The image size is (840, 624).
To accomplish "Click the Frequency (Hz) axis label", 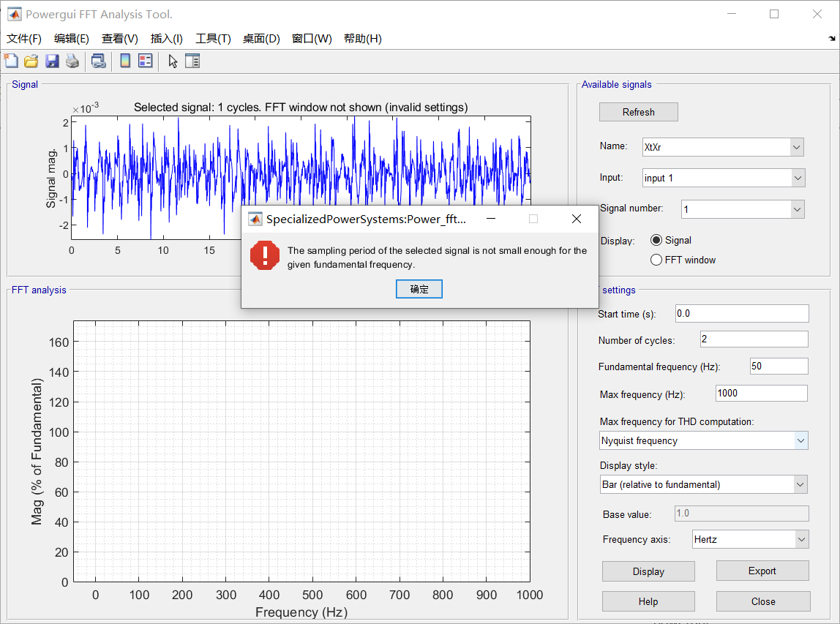I will point(301,612).
